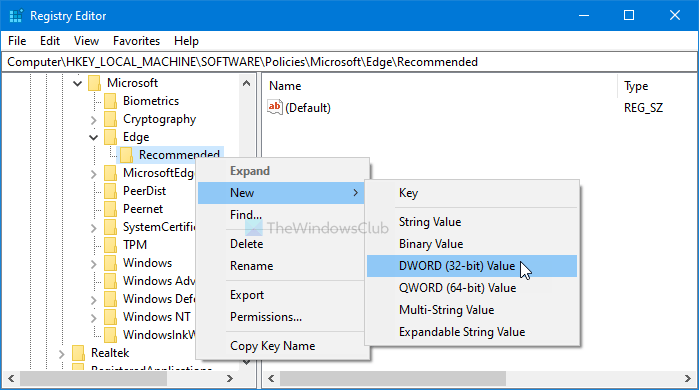Click the REG_SZ type cell
This screenshot has height=390, width=700.
click(x=643, y=108)
